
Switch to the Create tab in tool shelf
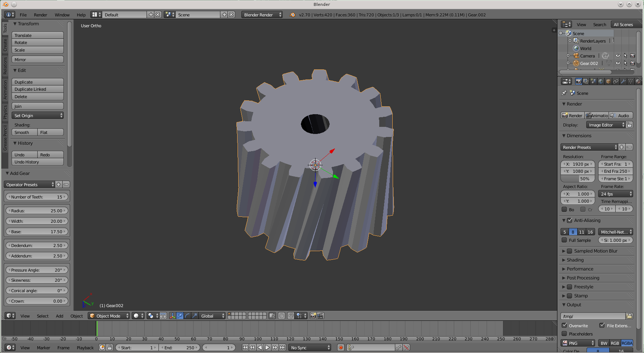[x=5, y=45]
